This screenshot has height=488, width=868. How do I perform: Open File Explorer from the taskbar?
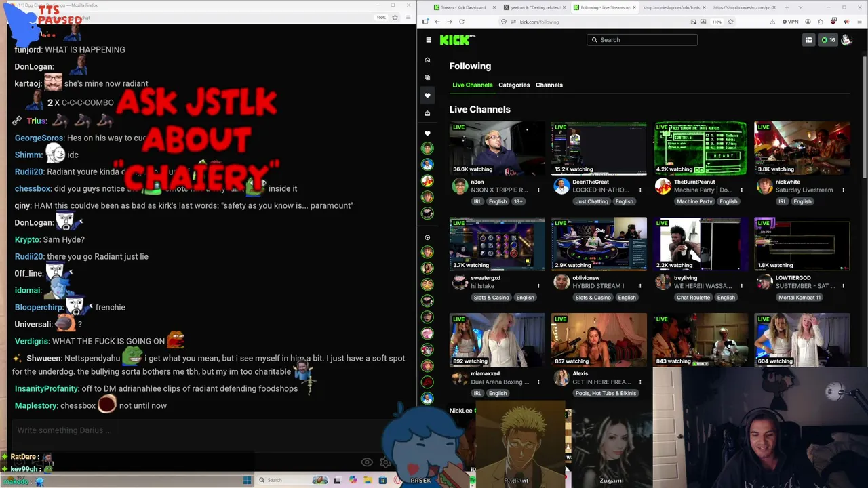tap(368, 480)
